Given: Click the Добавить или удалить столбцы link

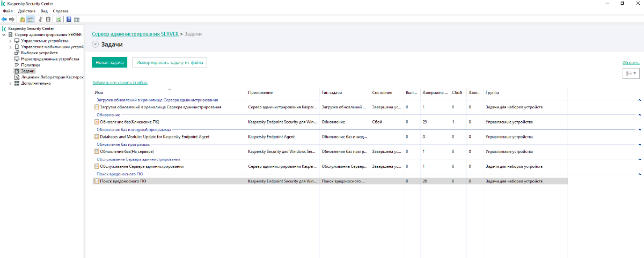Looking at the screenshot, I should coord(120,83).
